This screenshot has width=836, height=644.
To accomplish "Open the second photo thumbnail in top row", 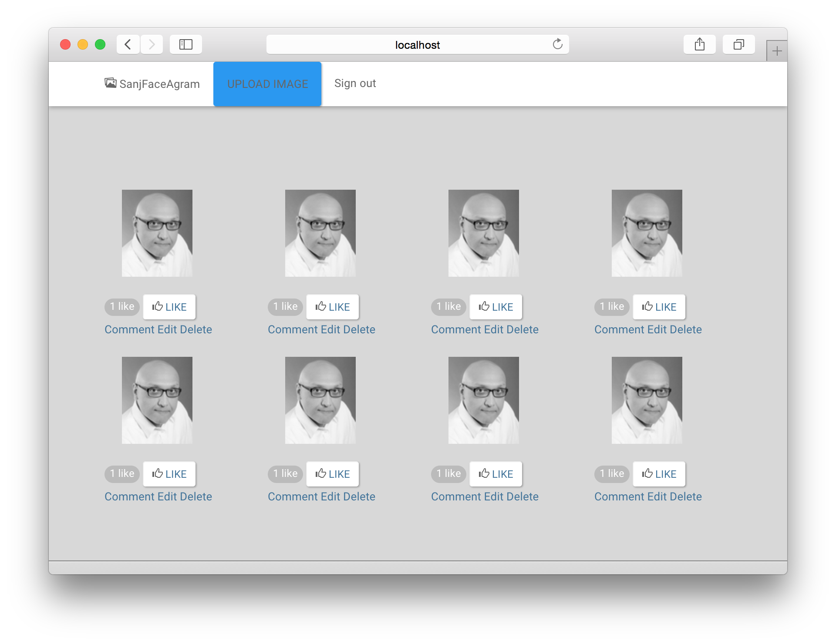I will point(320,233).
